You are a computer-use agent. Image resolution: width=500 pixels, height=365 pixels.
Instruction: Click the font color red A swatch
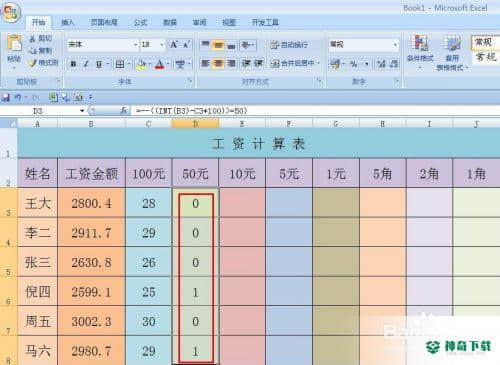160,64
